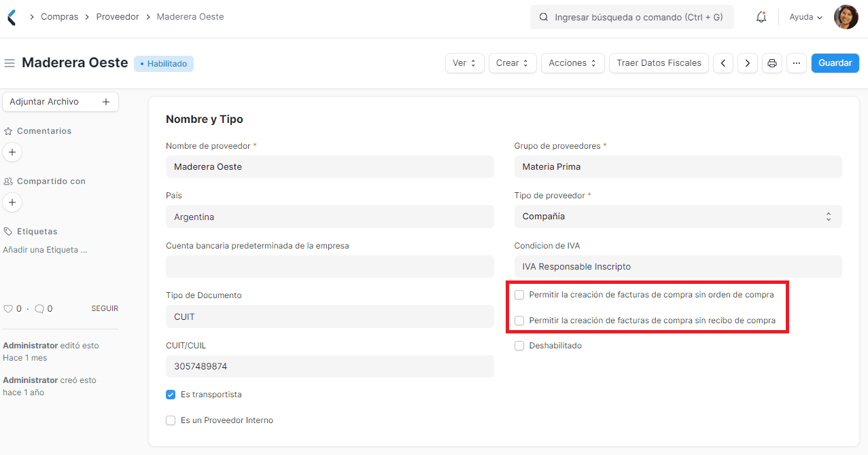Click the comment count bubble icon
The width and height of the screenshot is (868, 455).
(39, 309)
